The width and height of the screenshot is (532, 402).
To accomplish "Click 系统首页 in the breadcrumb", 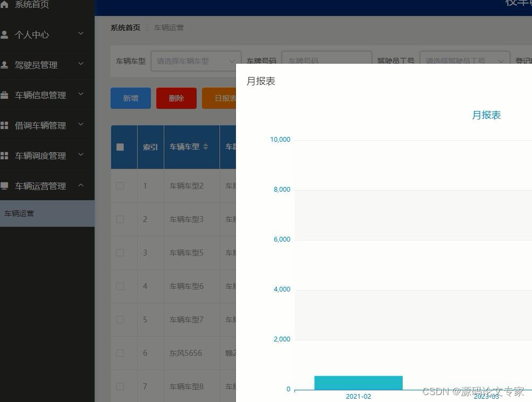I will tap(125, 28).
